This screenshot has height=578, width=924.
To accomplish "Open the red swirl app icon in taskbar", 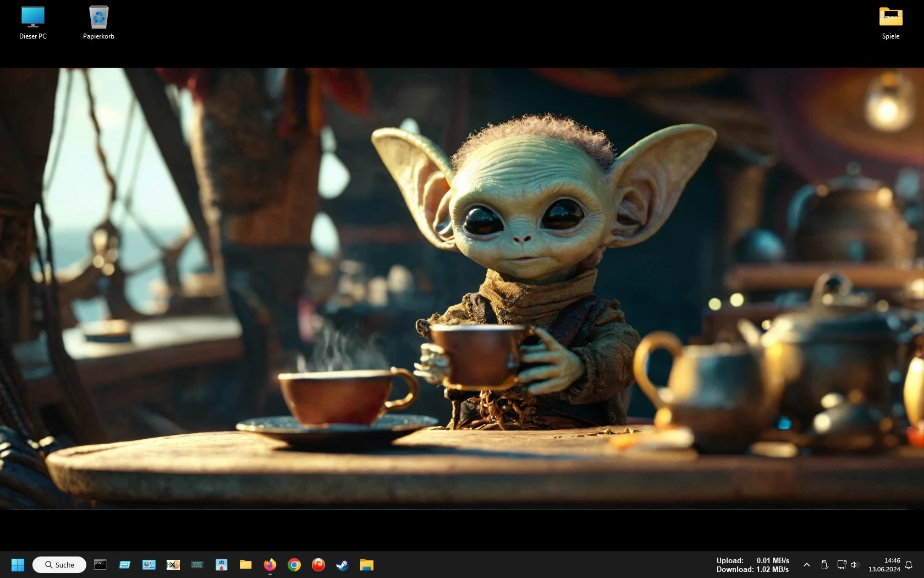I will click(318, 564).
